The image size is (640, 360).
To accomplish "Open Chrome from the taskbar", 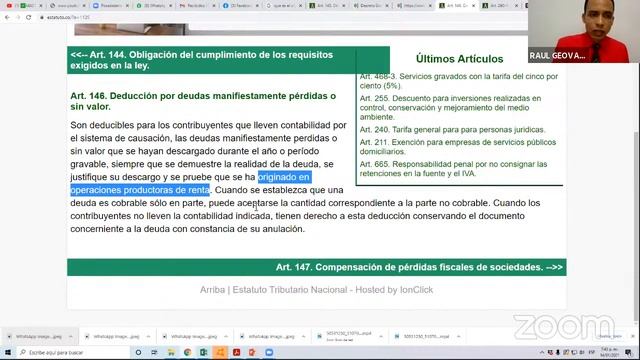I will tap(187, 352).
